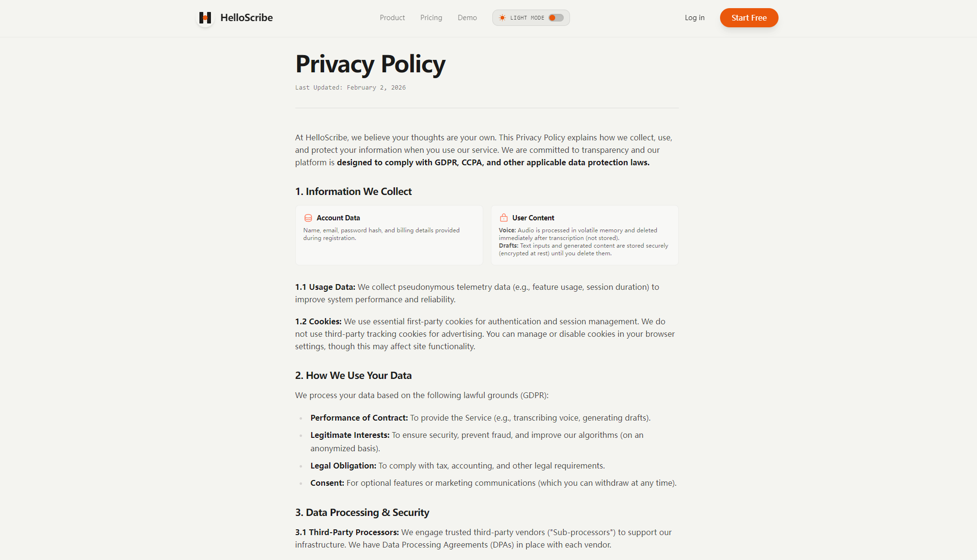Click the sun icon in the theme switcher

502,18
